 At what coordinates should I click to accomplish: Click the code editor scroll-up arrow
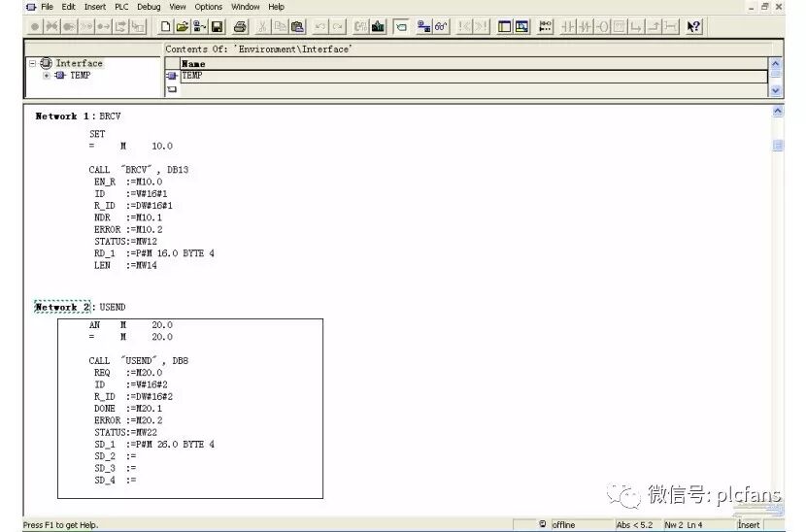778,112
